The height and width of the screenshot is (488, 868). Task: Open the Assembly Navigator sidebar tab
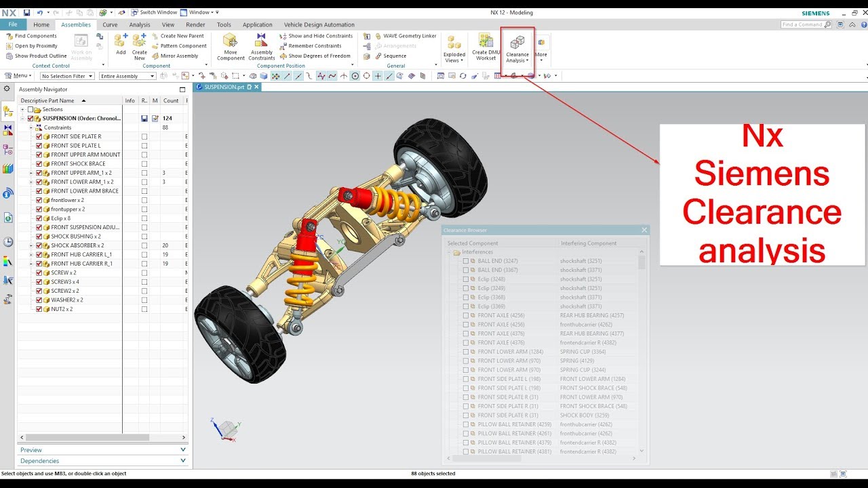(7, 111)
